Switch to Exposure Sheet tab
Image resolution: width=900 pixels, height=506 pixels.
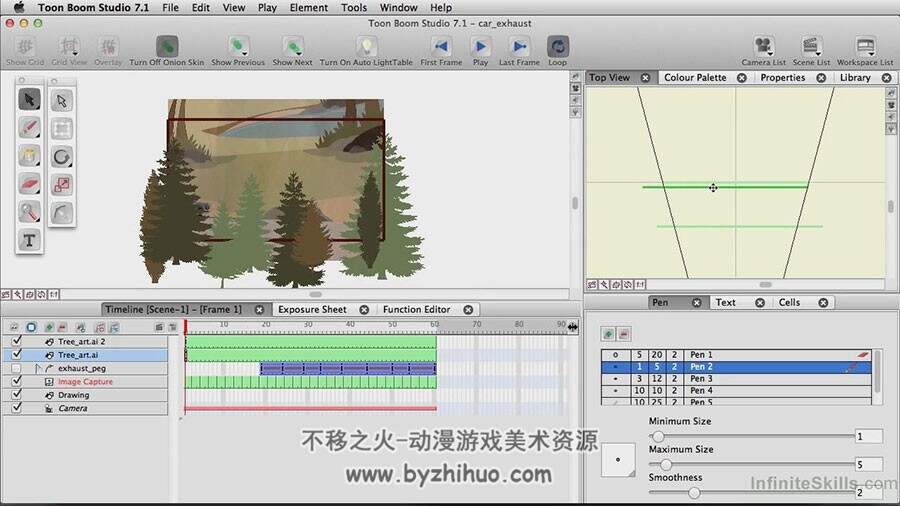[x=312, y=309]
